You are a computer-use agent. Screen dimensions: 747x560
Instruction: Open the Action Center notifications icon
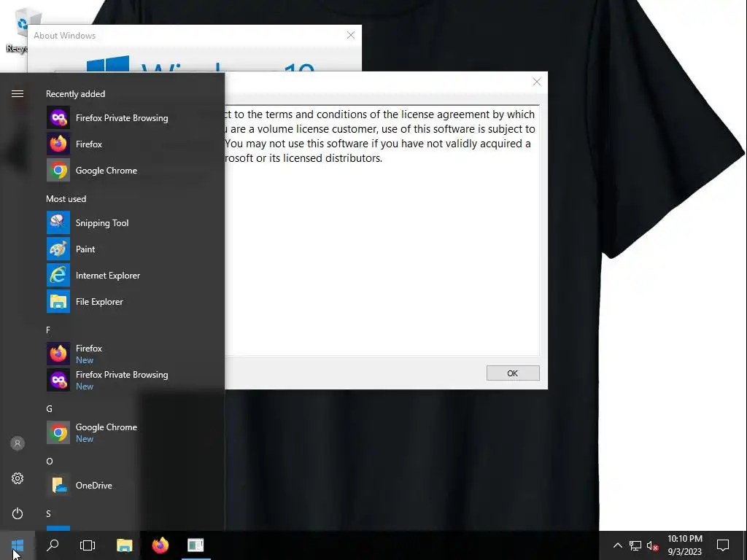[x=723, y=545]
